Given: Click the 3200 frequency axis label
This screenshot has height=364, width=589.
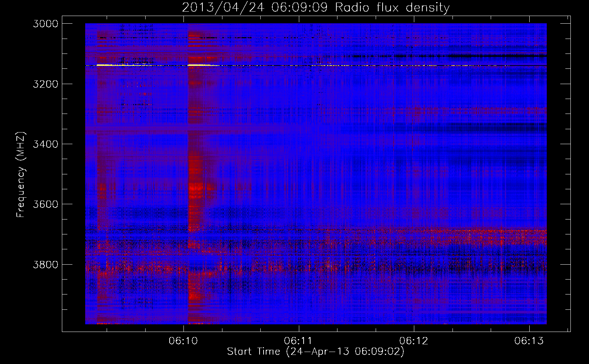Looking at the screenshot, I should pos(46,84).
